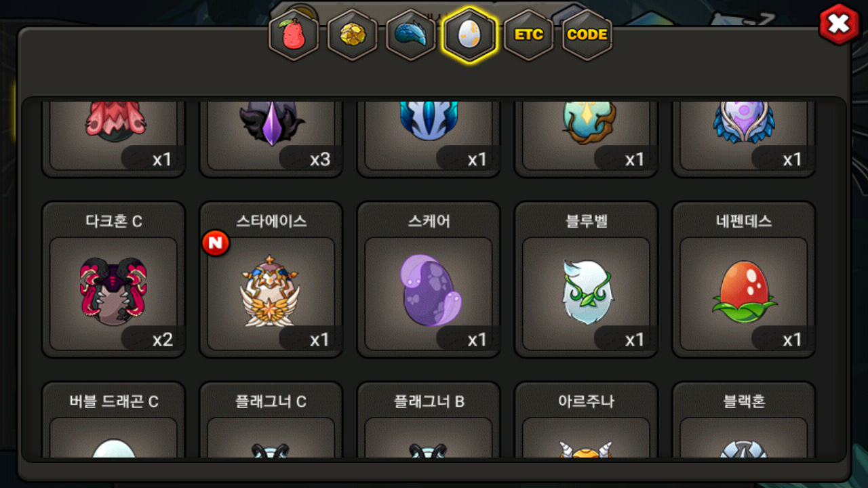The height and width of the screenshot is (488, 868).
Task: Switch to the ETC tab
Action: (528, 35)
